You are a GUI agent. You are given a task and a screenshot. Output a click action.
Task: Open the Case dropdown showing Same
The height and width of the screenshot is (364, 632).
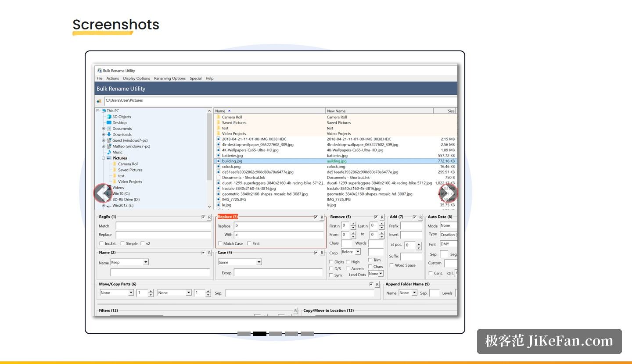click(x=240, y=262)
